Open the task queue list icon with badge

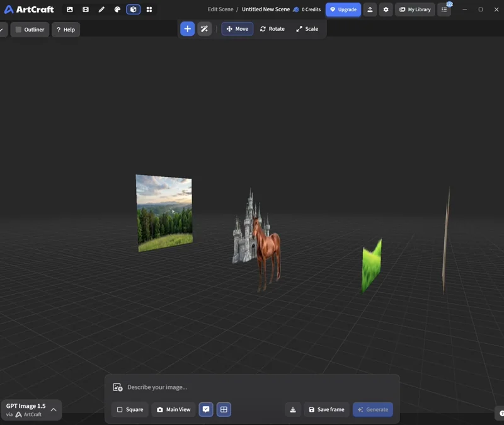(444, 9)
